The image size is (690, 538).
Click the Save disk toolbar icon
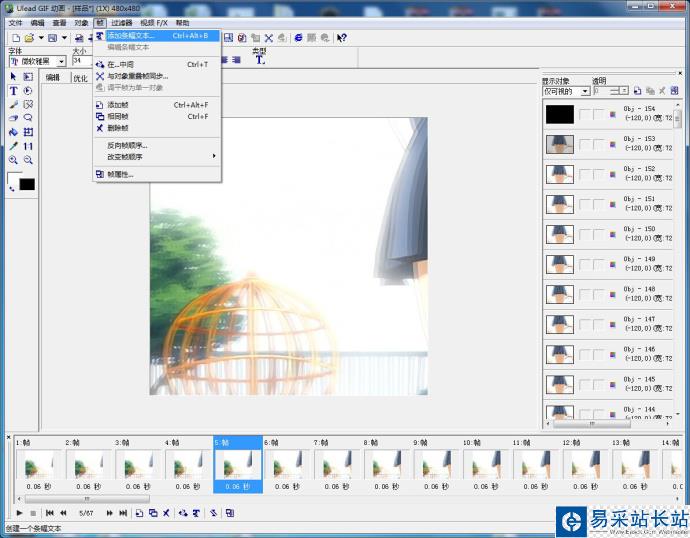pyautogui.click(x=52, y=38)
